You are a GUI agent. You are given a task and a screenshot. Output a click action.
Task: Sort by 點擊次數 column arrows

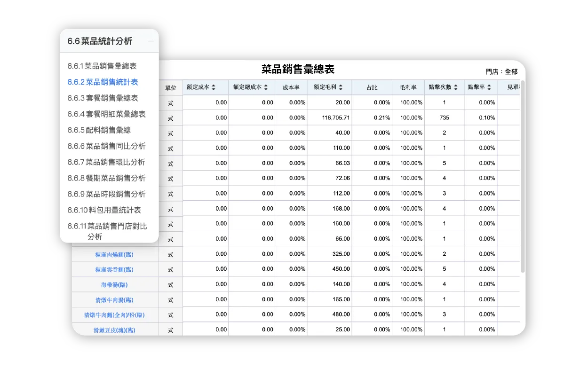[x=455, y=87]
